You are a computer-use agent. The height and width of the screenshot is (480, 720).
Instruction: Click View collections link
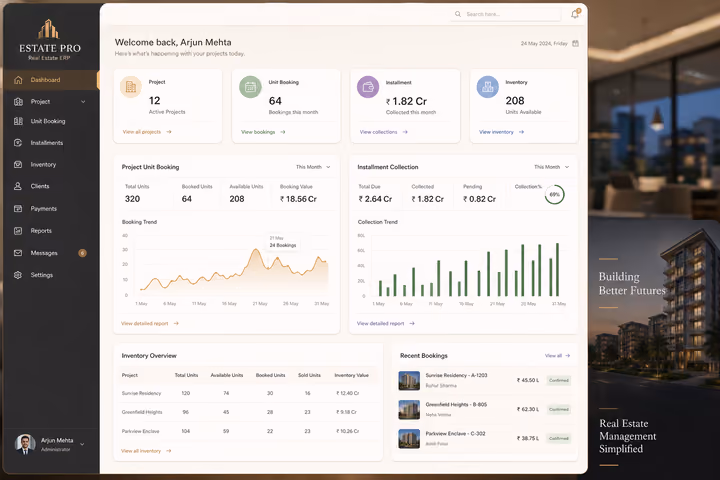[383, 132]
